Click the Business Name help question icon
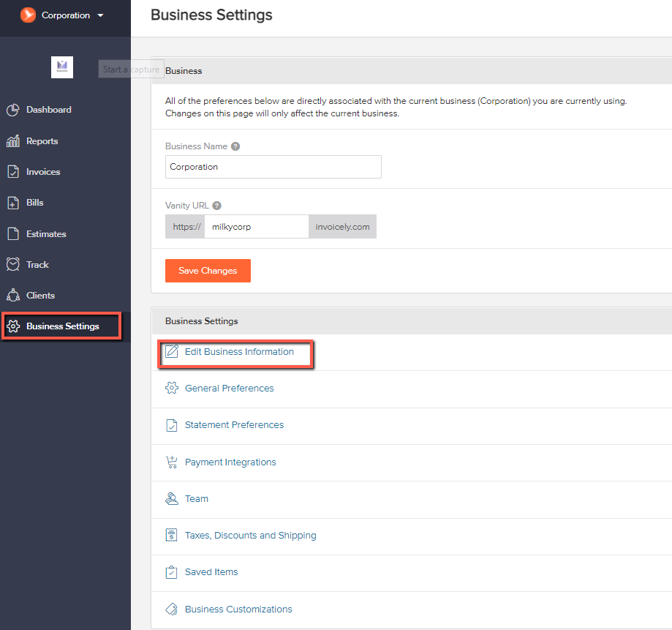This screenshot has width=672, height=630. pyautogui.click(x=235, y=146)
